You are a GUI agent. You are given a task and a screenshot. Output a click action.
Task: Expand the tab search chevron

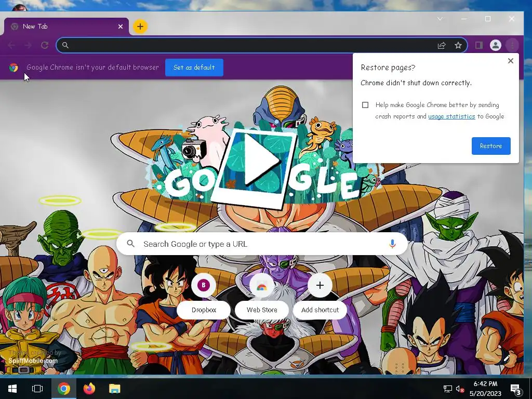440,19
